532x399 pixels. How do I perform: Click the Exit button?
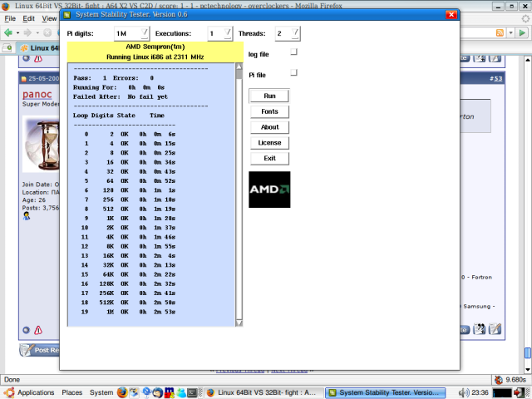(x=269, y=159)
